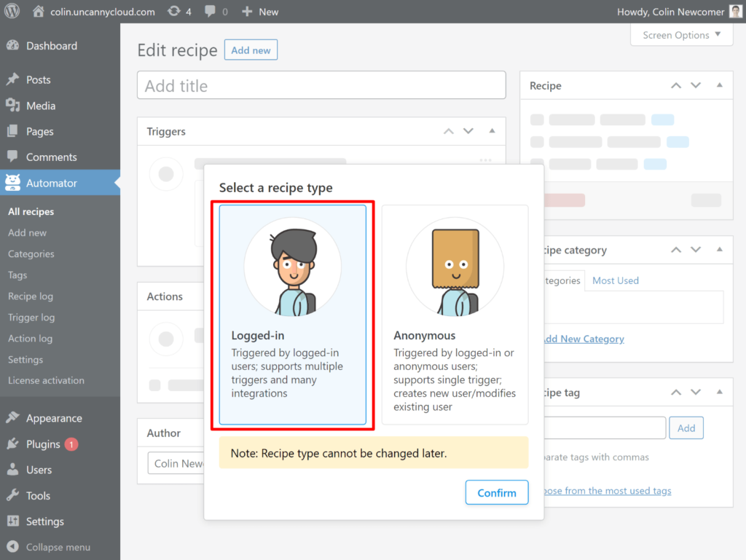Click the Comments sidebar icon
Viewport: 746px width, 560px height.
point(13,157)
